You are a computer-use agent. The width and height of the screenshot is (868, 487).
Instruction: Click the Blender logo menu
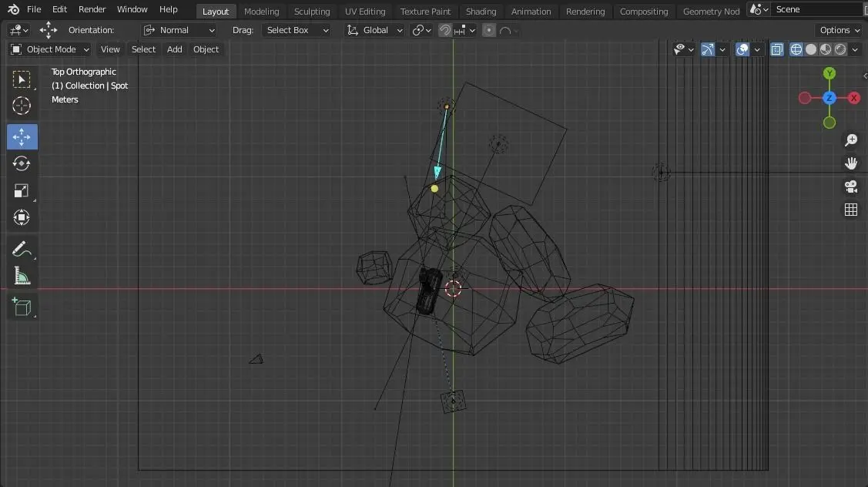click(x=13, y=9)
